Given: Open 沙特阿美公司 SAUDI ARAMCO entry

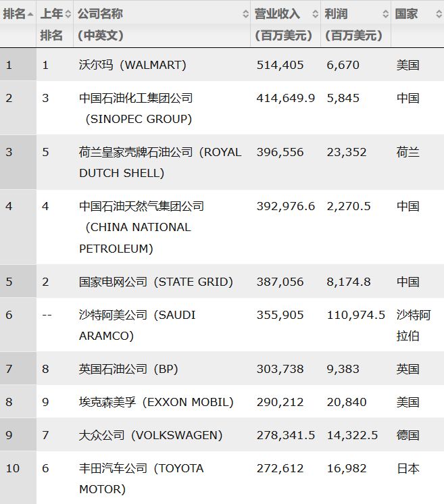Looking at the screenshot, I should coord(137,325).
